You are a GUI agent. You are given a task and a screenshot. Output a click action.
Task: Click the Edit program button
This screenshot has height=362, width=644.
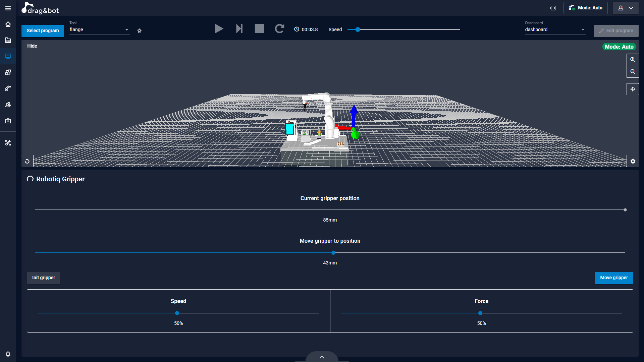(x=616, y=31)
